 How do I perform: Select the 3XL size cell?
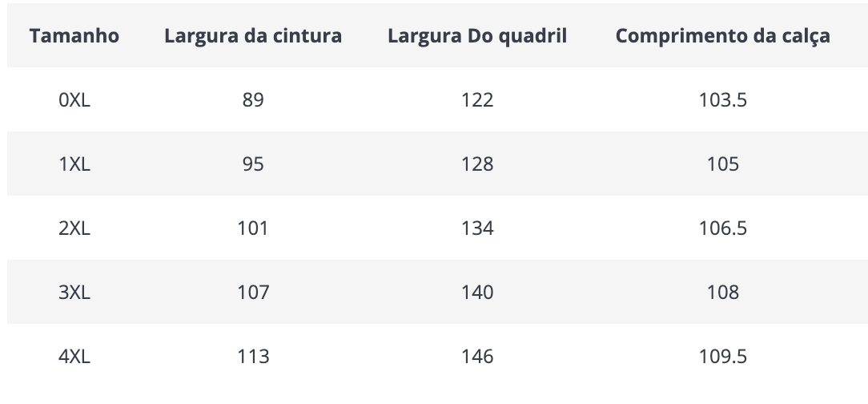pos(74,292)
